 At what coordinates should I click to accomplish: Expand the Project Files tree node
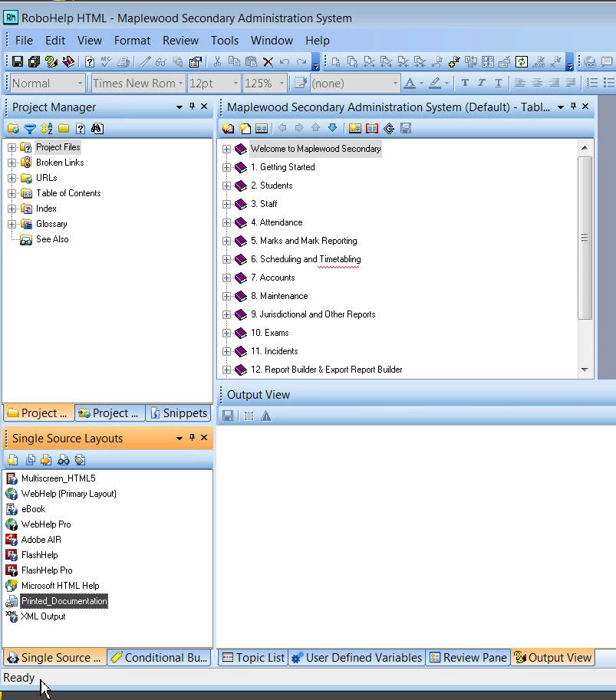(x=12, y=147)
